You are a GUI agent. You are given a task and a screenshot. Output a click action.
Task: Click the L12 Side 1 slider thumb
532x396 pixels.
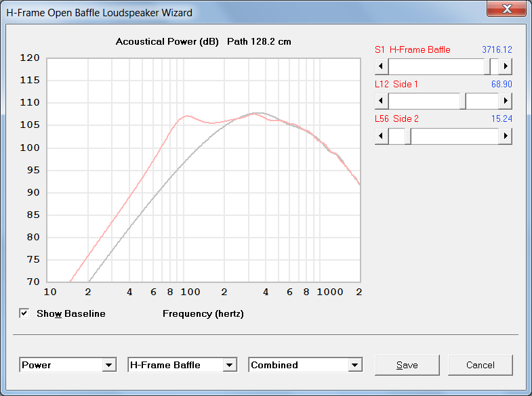point(463,101)
